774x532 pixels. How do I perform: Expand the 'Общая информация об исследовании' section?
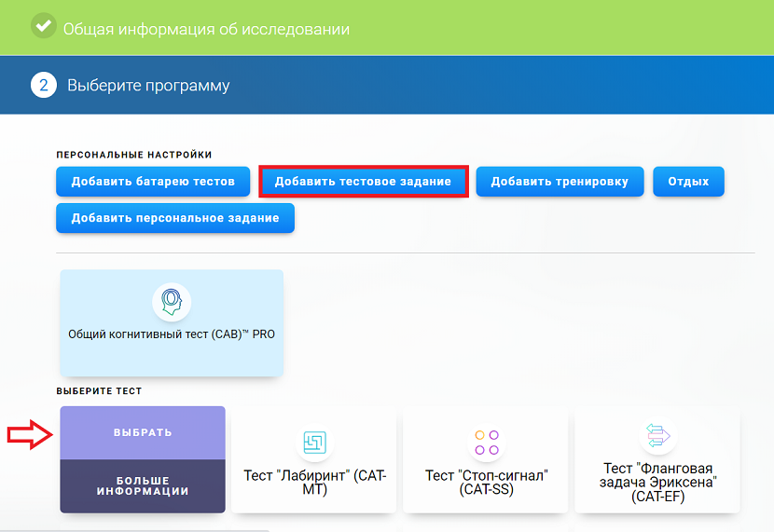pos(206,29)
